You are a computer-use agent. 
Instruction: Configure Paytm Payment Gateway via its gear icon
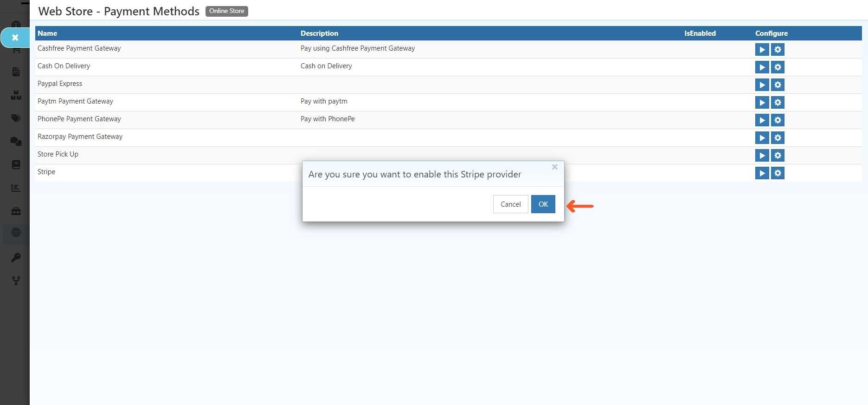pos(778,102)
